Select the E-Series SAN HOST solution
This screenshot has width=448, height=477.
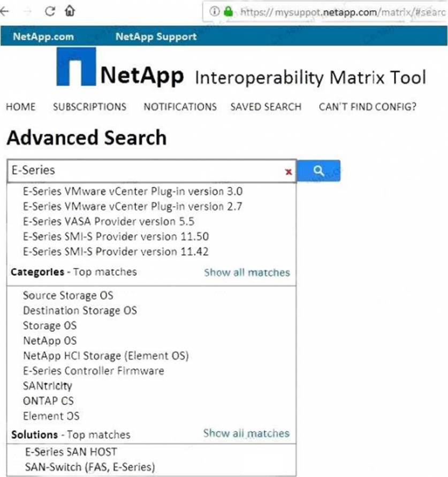pos(71,452)
